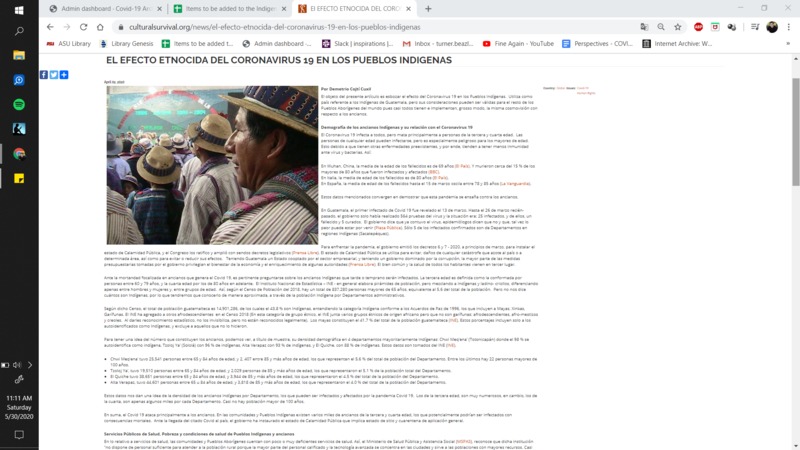
Task: Open Spotify from the taskbar
Action: point(19,105)
